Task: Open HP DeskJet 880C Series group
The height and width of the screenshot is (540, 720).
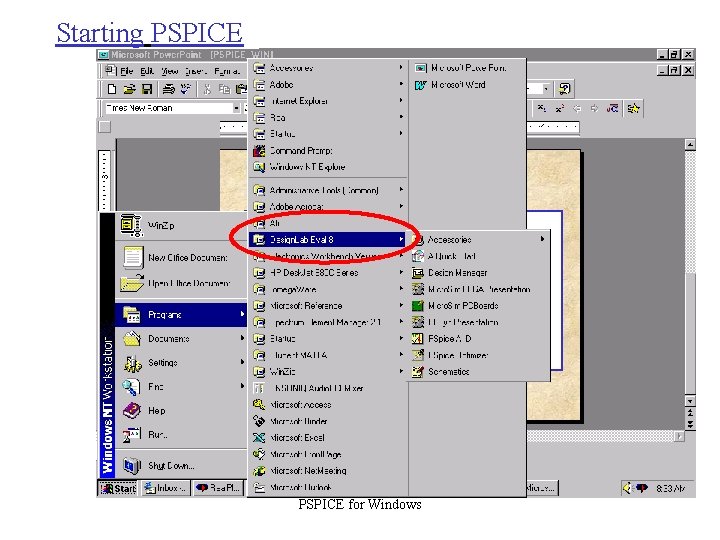Action: (x=328, y=272)
